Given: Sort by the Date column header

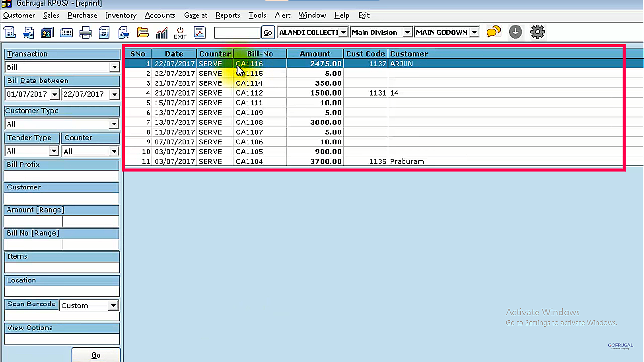Looking at the screenshot, I should (x=174, y=54).
